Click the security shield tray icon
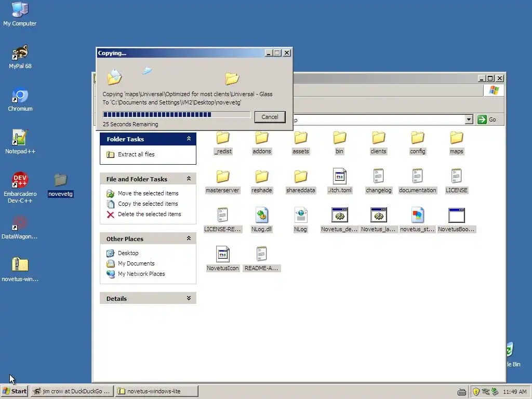The width and height of the screenshot is (532, 399). [x=476, y=392]
